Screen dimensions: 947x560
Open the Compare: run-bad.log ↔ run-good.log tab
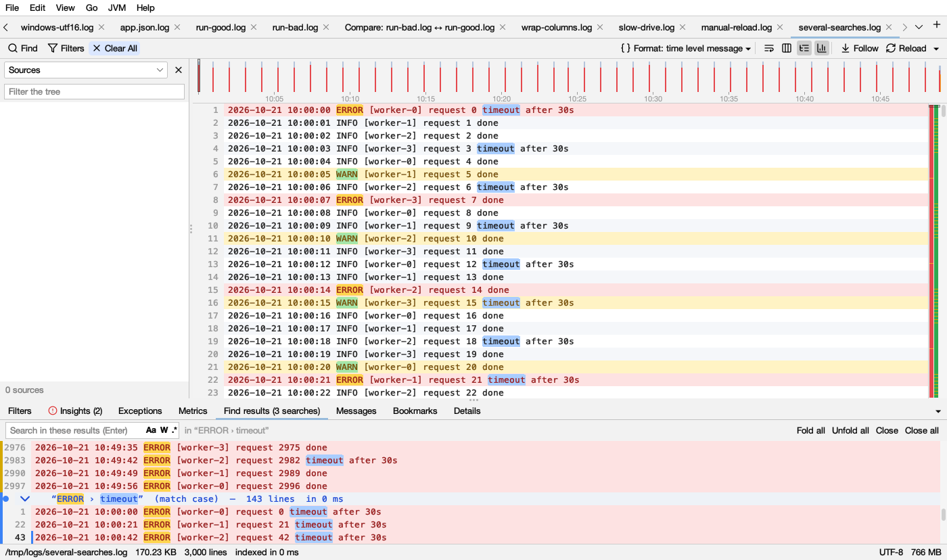click(x=420, y=27)
